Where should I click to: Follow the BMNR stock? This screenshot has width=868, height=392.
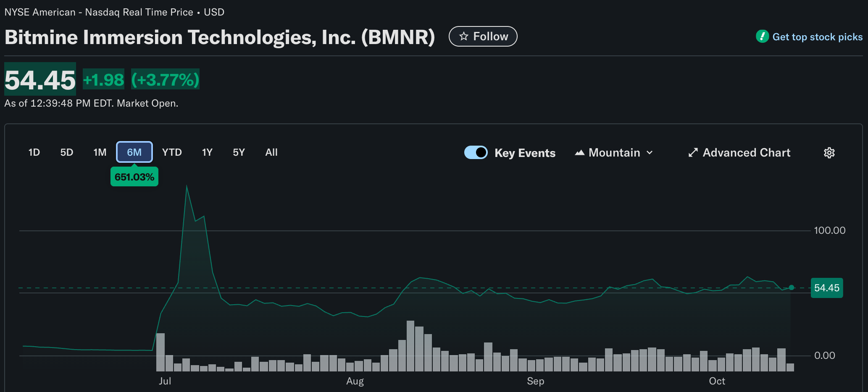tap(483, 37)
